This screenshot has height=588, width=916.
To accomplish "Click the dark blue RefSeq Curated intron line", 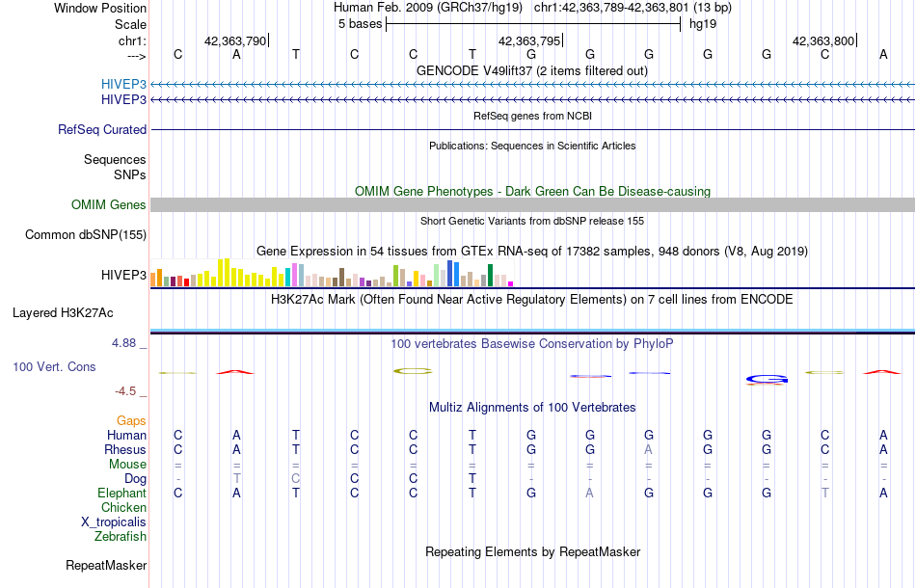I will click(532, 129).
